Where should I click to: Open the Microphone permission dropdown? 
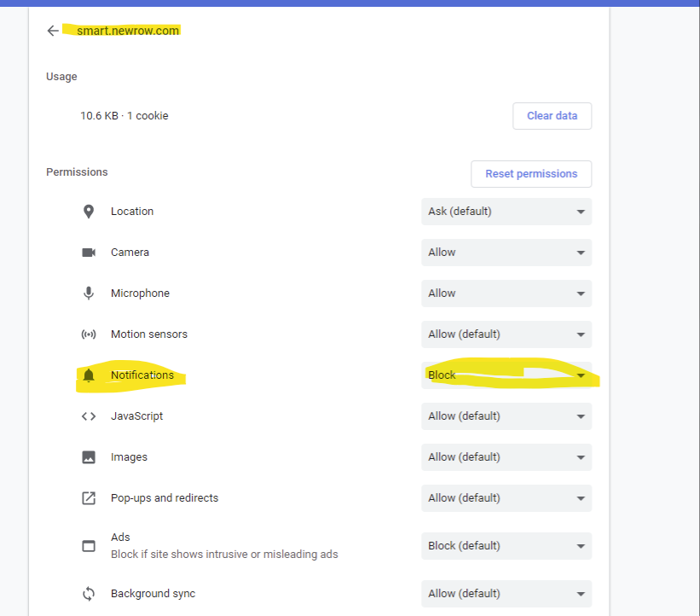pos(506,293)
